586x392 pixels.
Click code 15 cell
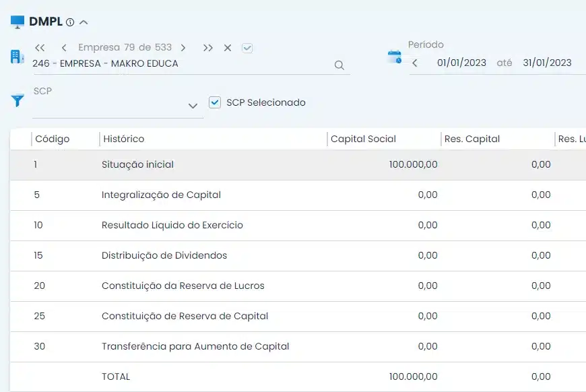pos(38,255)
